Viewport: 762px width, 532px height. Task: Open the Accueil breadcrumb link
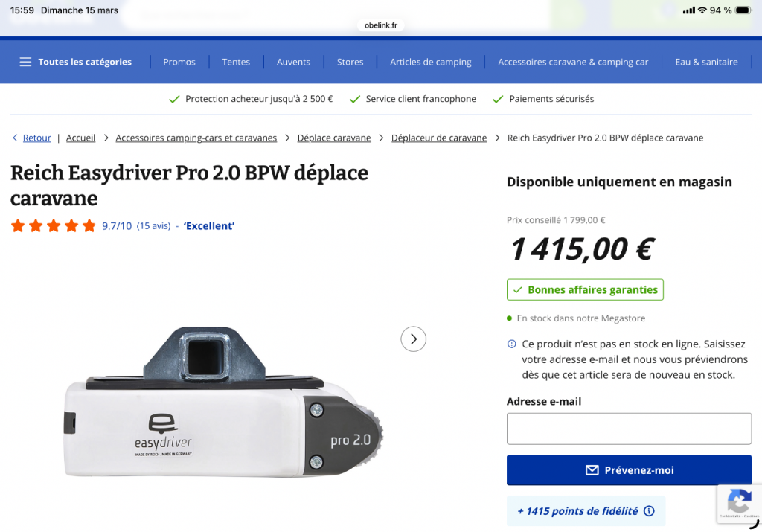(80, 138)
